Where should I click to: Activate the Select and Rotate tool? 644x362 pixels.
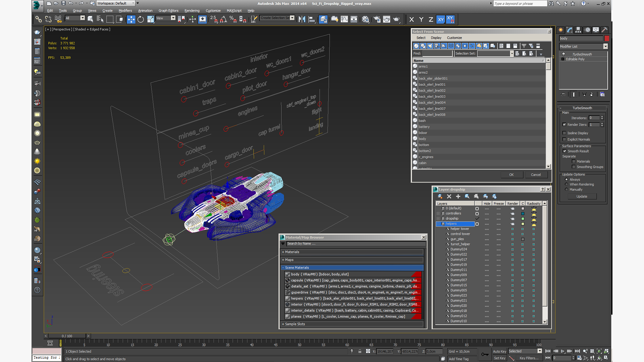pos(141,19)
